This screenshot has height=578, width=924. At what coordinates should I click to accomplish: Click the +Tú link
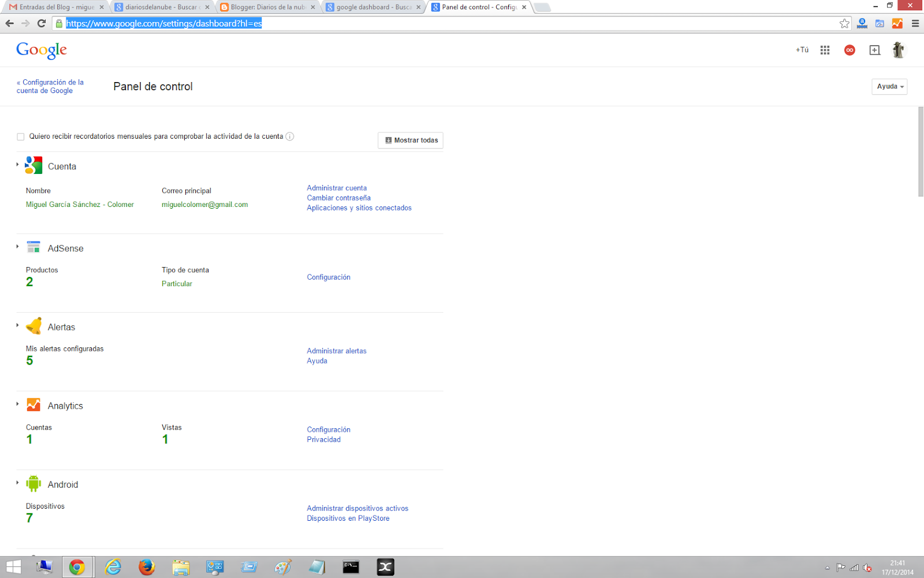[x=802, y=50]
